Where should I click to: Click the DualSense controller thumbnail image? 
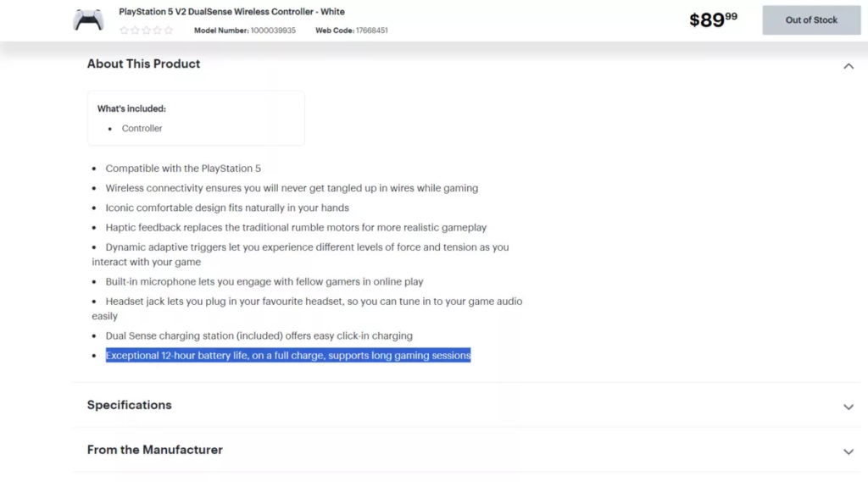(x=88, y=19)
